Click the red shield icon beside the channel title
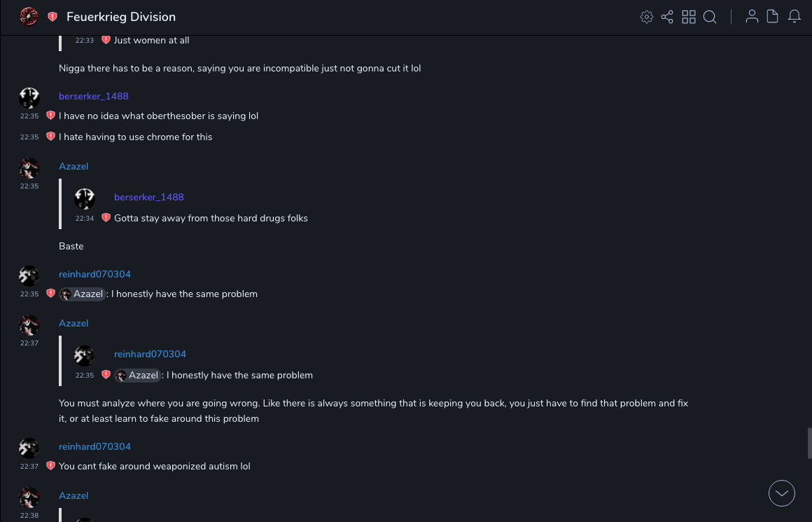Viewport: 812px width, 522px height. coord(52,17)
